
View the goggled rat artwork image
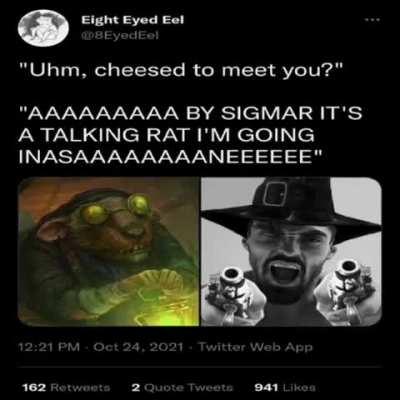click(109, 251)
